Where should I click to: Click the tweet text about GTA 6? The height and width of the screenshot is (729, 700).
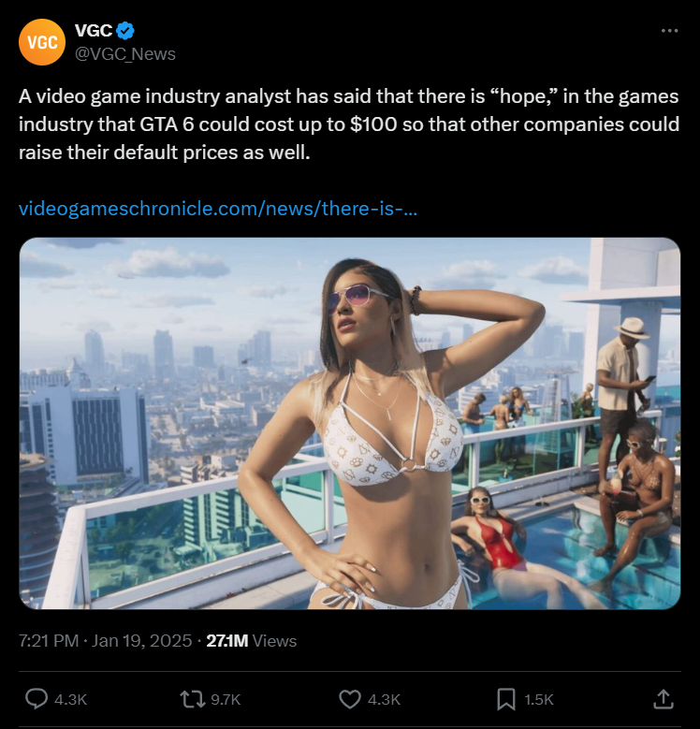[x=349, y=124]
